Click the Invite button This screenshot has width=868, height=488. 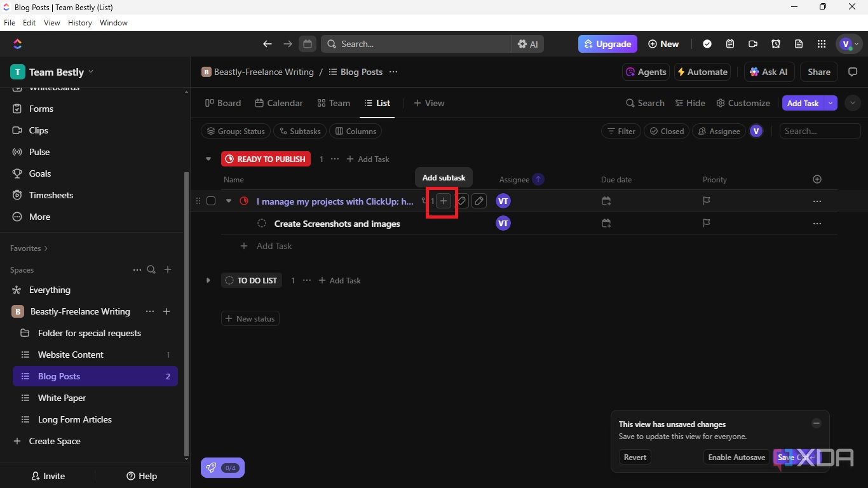pyautogui.click(x=48, y=476)
